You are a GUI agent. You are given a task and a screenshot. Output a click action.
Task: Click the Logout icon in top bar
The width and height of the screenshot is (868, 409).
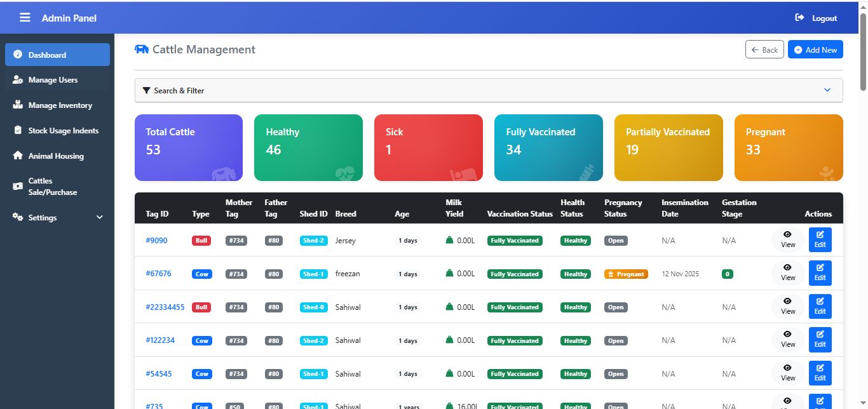[799, 18]
